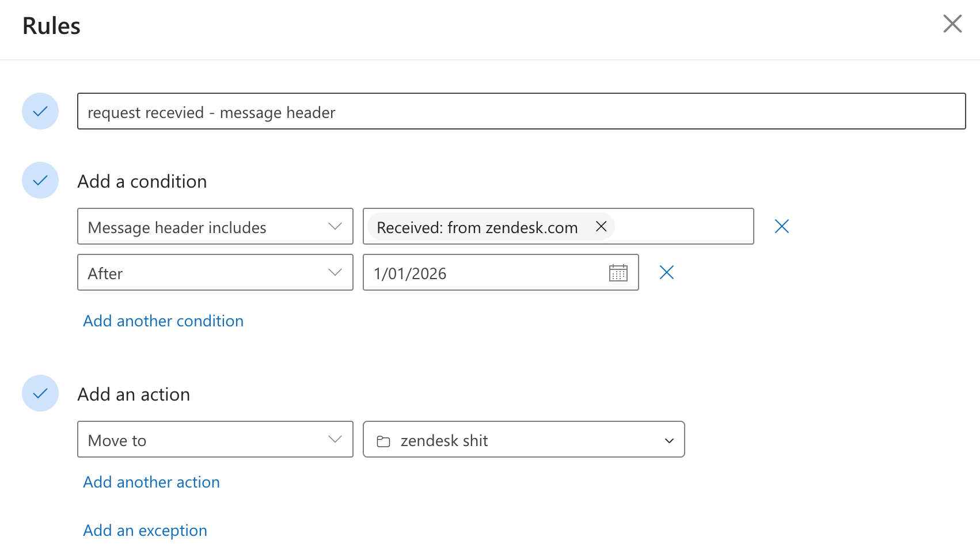
Task: Click Add an exception
Action: (145, 531)
